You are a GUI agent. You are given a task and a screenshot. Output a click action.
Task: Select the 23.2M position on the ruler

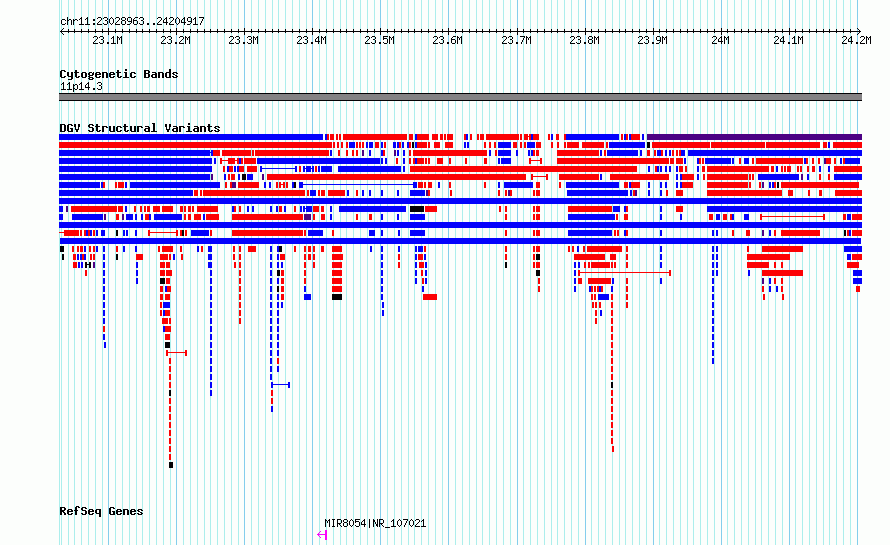coord(175,40)
